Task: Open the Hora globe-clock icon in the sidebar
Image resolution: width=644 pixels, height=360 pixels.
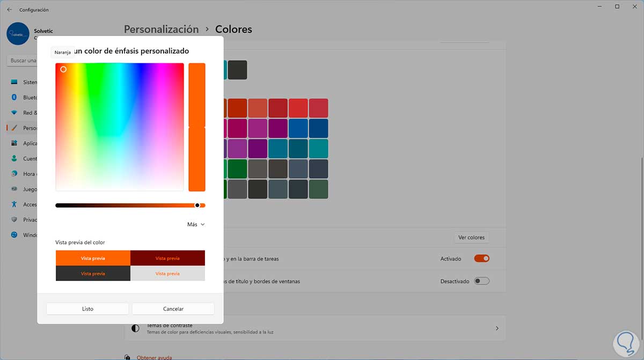Action: pyautogui.click(x=14, y=174)
